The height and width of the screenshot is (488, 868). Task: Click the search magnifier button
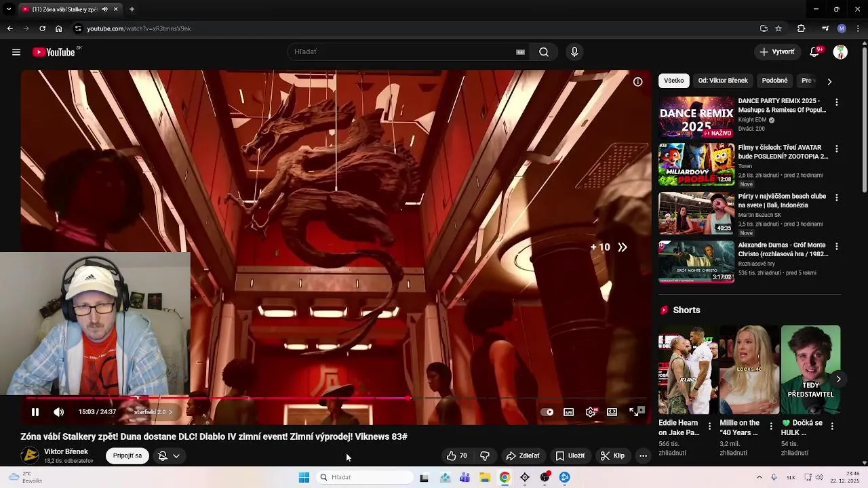[x=544, y=52]
